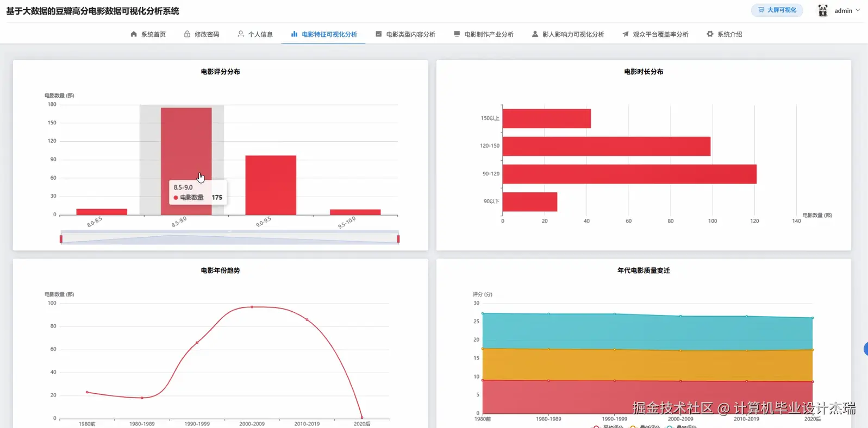868x428 pixels.
Task: Click the 电影时长分布 chart title
Action: click(644, 72)
